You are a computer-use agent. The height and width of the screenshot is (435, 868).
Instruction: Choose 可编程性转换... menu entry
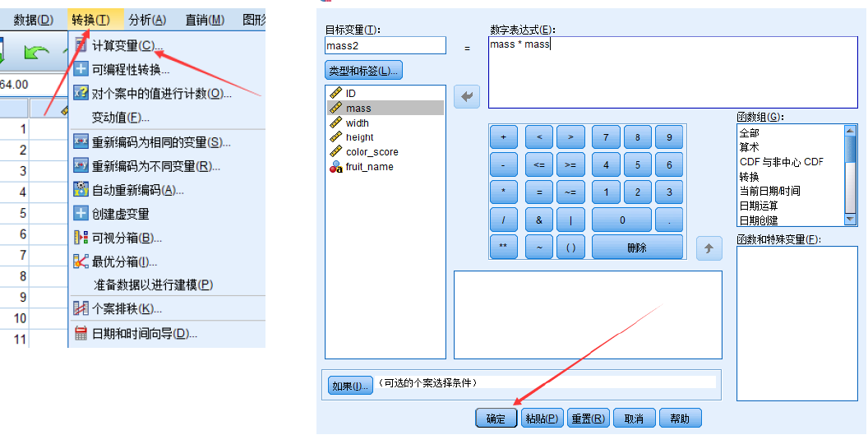(131, 70)
